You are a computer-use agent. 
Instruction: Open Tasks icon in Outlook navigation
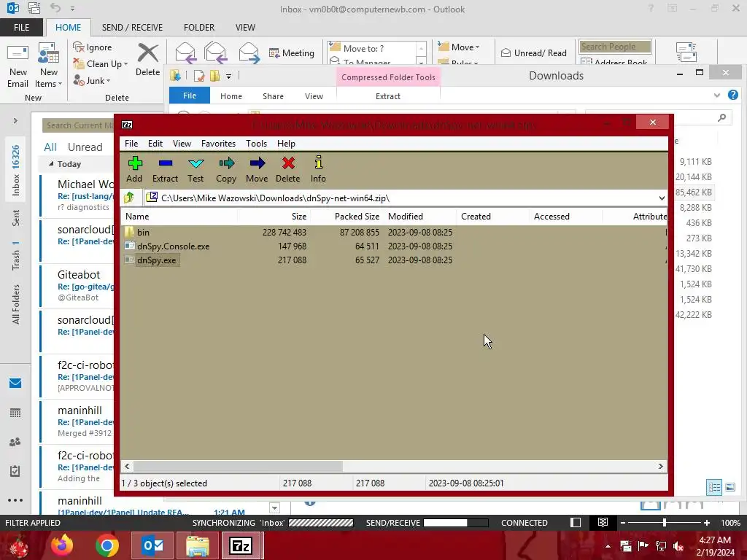[x=15, y=471]
